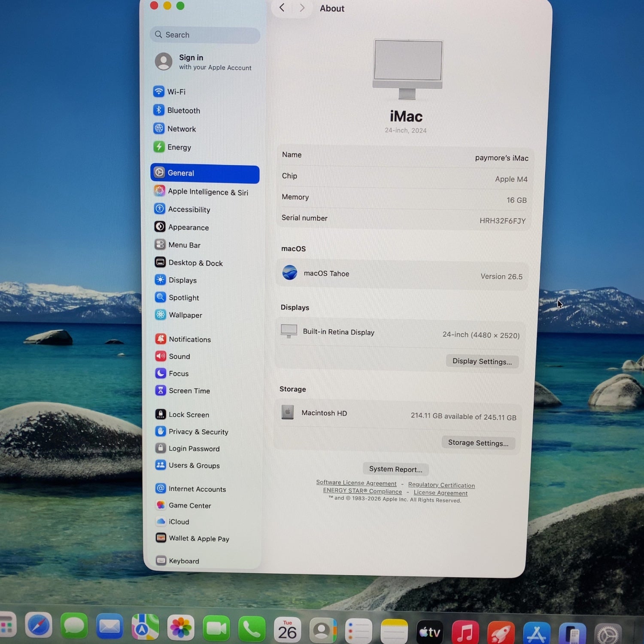
Task: Select Sound in the sidebar
Action: 173,356
